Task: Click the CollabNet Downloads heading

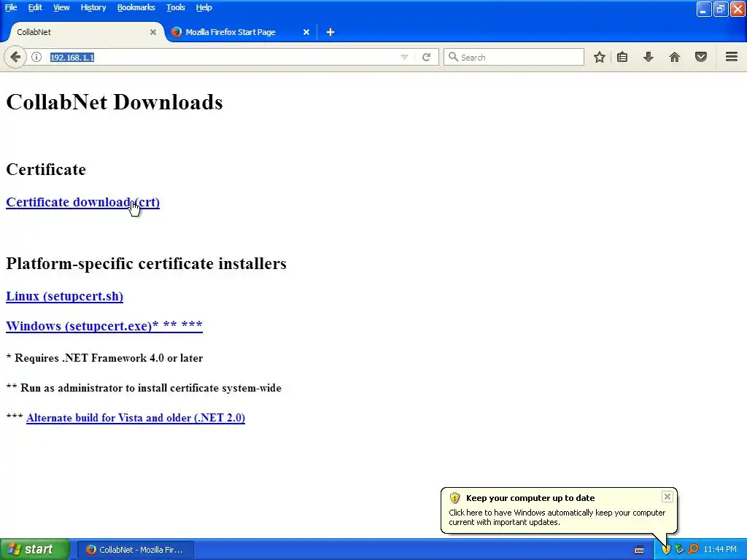Action: click(x=115, y=102)
